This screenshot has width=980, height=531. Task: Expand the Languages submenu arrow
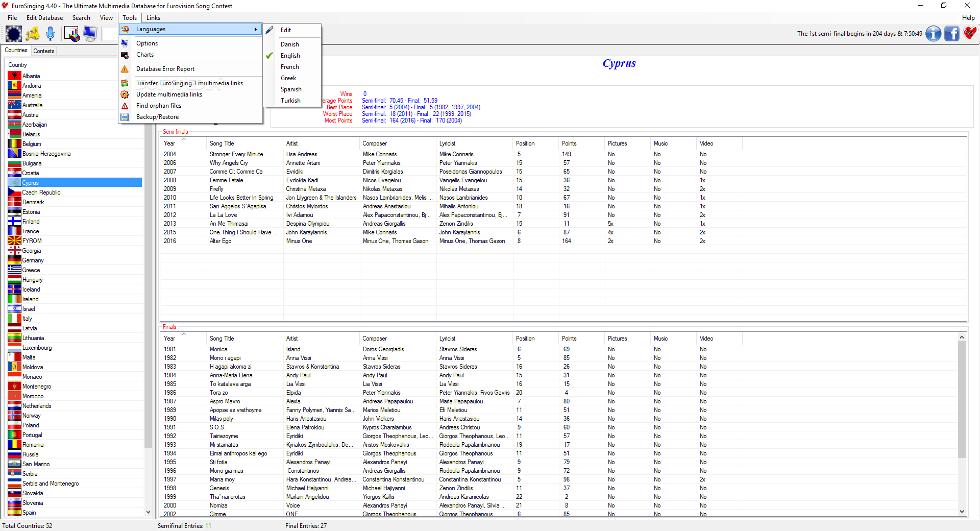256,29
